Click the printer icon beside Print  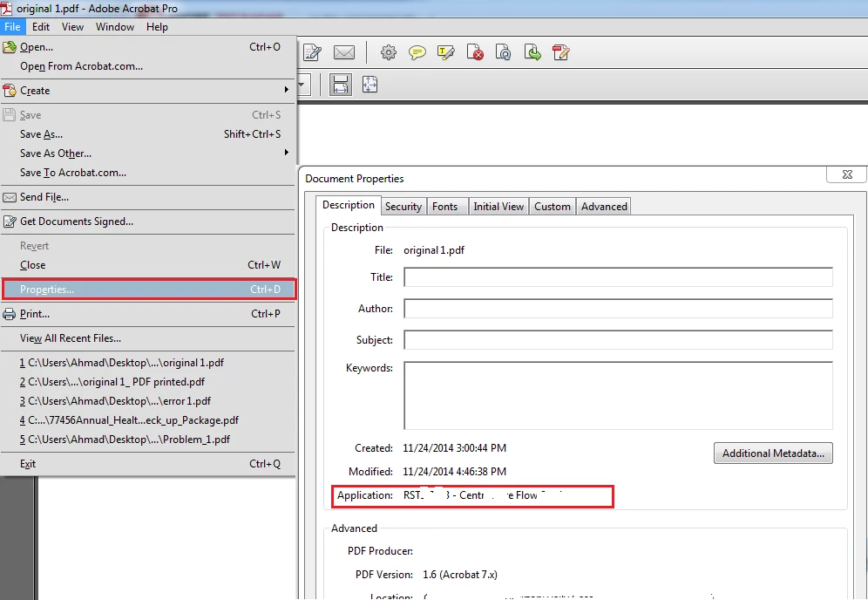coord(10,314)
